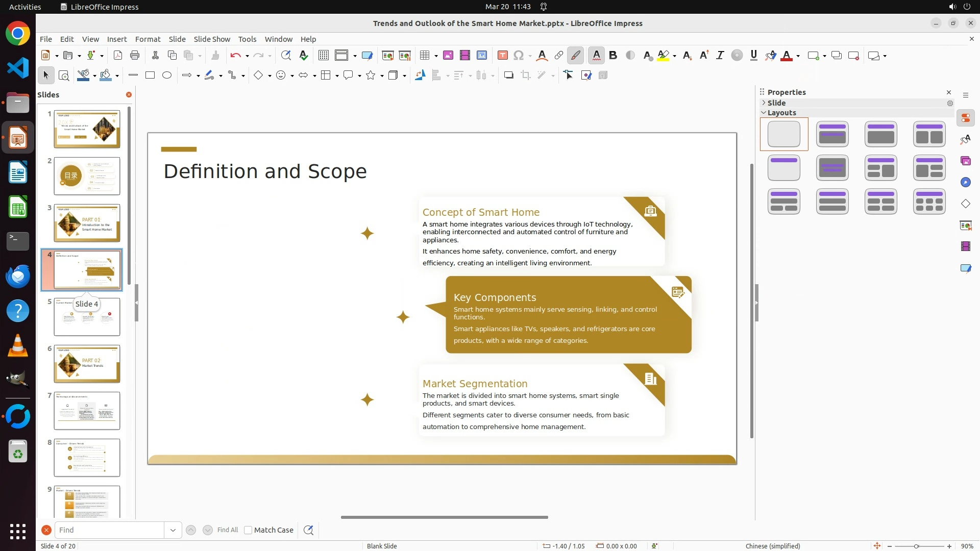Toggle the Shadow button for objects

(x=508, y=76)
